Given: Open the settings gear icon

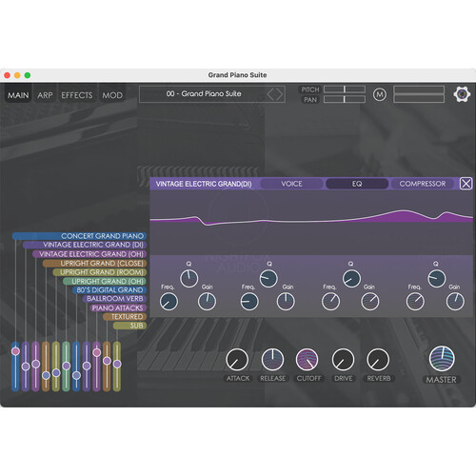Looking at the screenshot, I should [462, 94].
